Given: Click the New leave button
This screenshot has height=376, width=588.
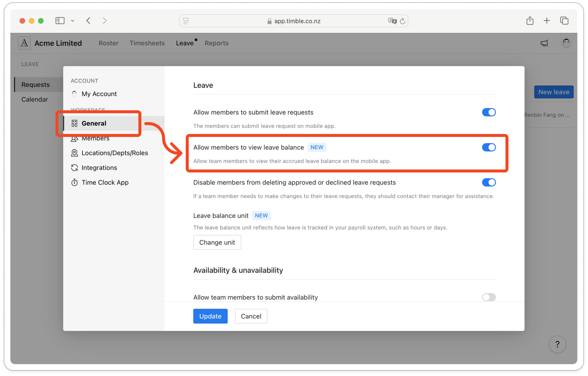Looking at the screenshot, I should click(554, 92).
